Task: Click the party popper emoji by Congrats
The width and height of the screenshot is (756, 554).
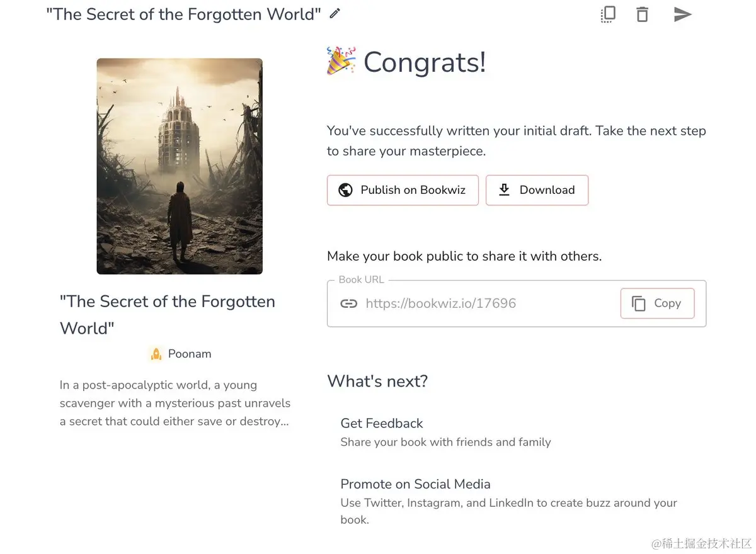Action: 341,60
